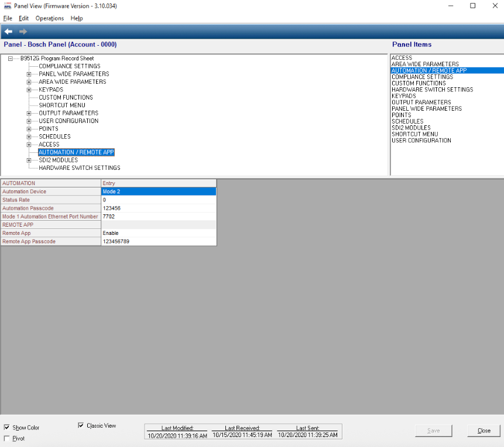The image size is (504, 447).
Task: Uncheck the Classic View checkbox
Action: [x=81, y=425]
